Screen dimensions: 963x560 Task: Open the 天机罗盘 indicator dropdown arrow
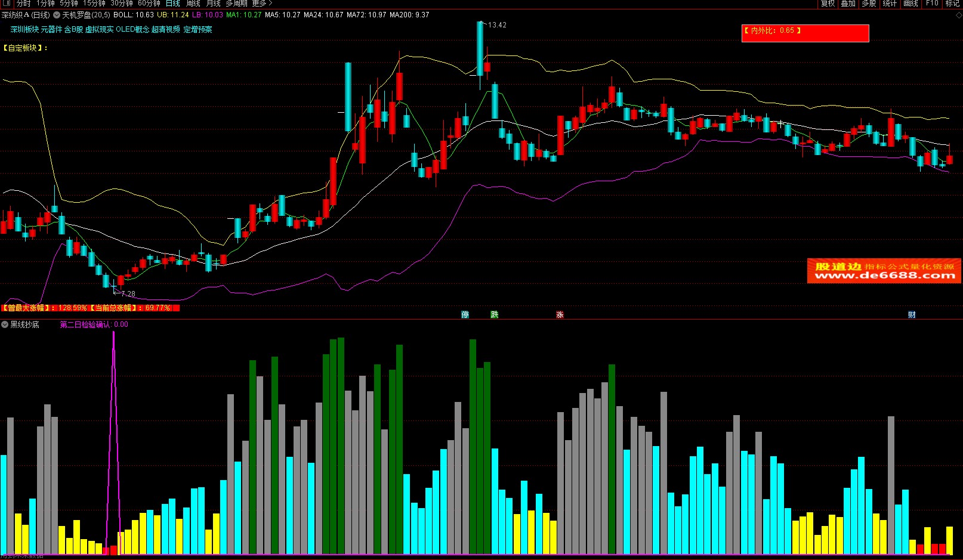point(57,15)
